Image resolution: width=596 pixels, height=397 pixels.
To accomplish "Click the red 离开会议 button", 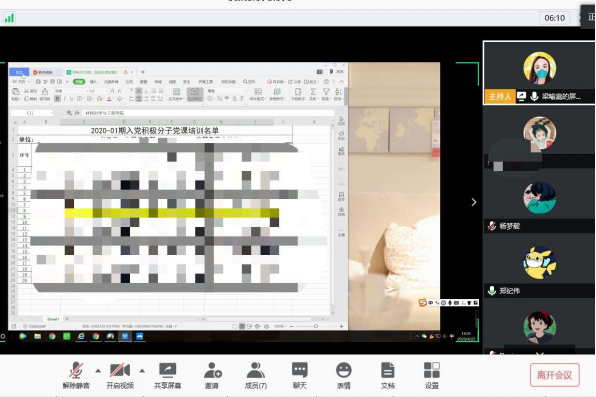I will pos(555,375).
